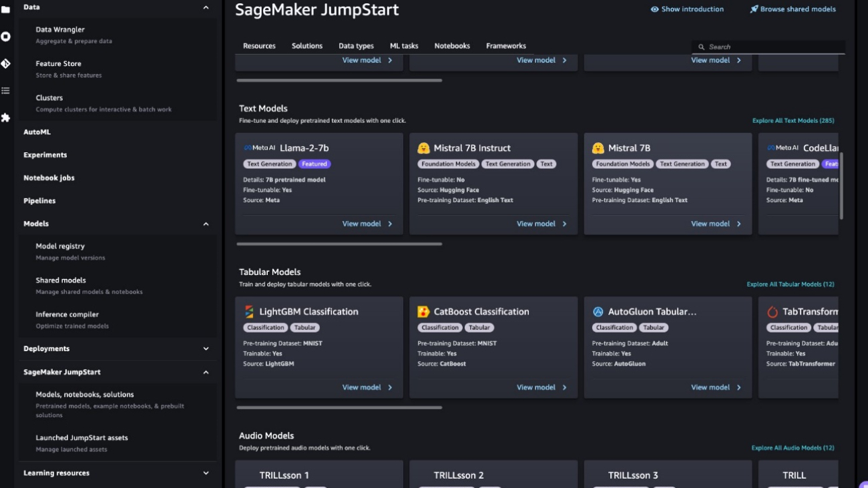
Task: Open the Git diamond icon in sidebar
Action: 5,63
